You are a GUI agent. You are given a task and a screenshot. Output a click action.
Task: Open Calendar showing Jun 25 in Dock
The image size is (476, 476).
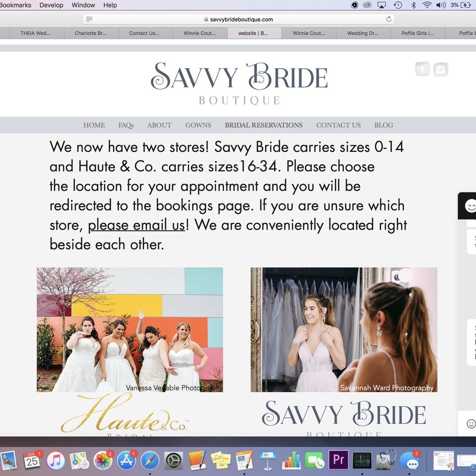32,460
